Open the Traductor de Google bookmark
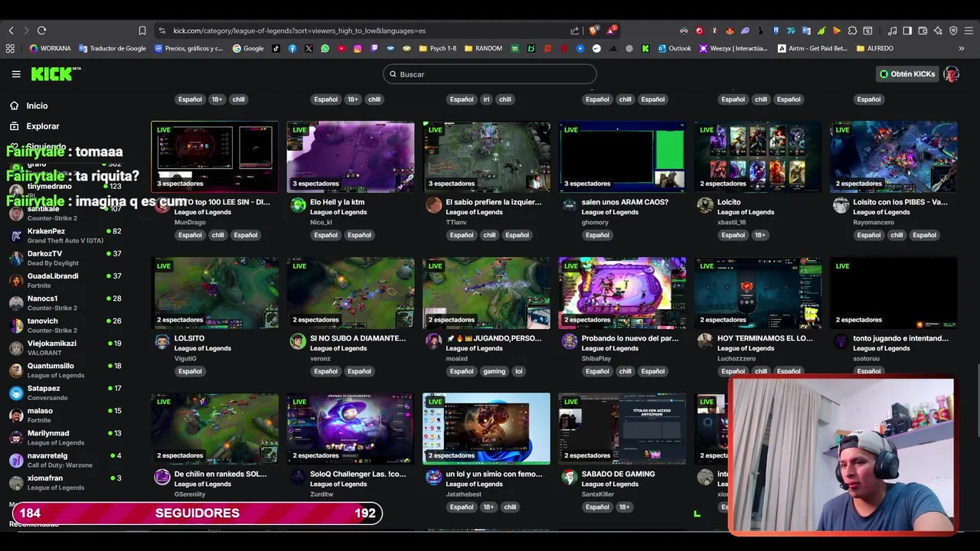The width and height of the screenshot is (980, 551). [113, 48]
